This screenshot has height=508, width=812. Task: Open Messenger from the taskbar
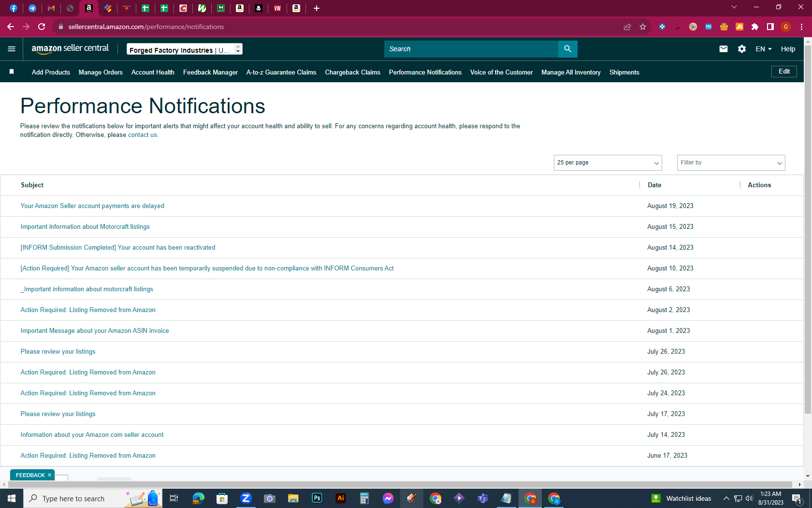(x=388, y=498)
